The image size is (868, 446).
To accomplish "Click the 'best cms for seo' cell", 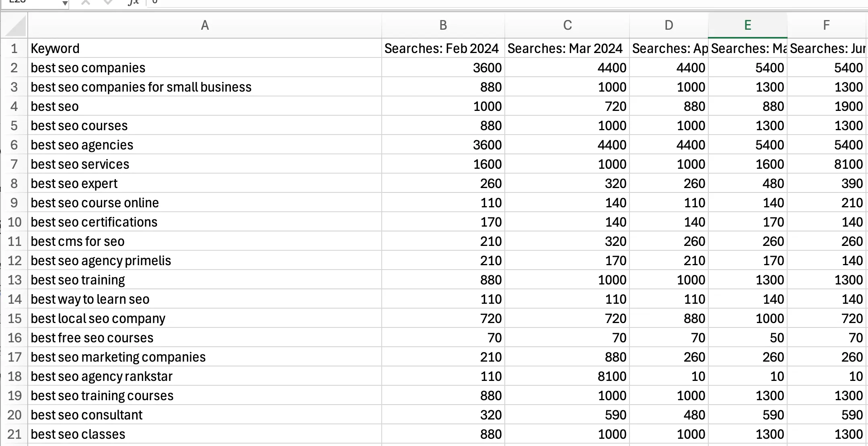I will pyautogui.click(x=205, y=241).
